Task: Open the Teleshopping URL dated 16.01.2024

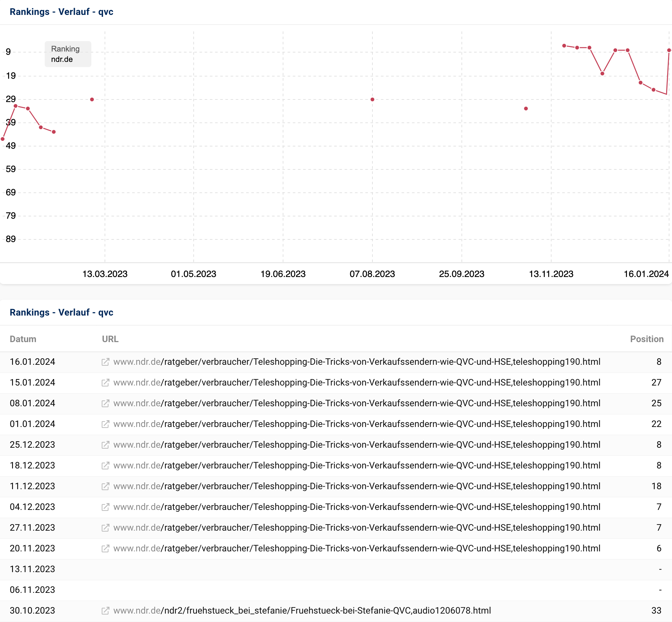Action: (357, 362)
